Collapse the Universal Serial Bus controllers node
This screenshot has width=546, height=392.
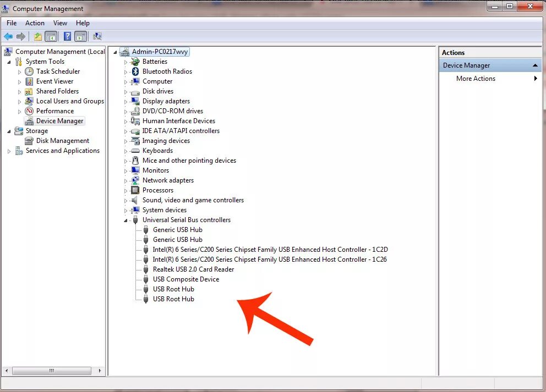pos(125,220)
